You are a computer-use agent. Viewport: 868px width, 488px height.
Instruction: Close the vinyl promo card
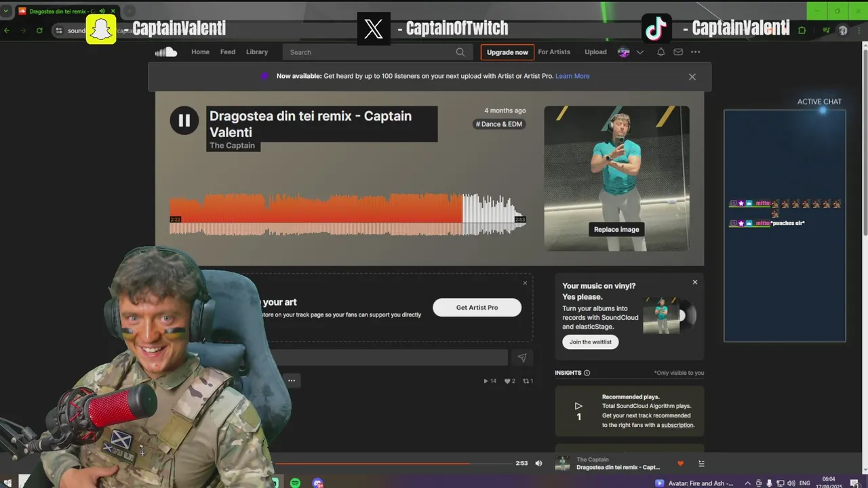694,282
